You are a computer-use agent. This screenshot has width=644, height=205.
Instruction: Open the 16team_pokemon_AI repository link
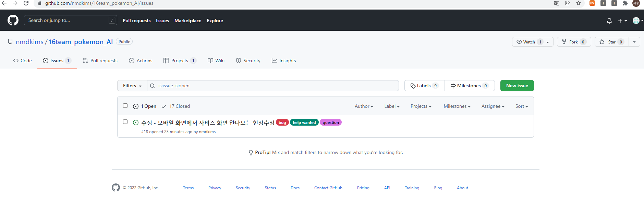(x=81, y=42)
